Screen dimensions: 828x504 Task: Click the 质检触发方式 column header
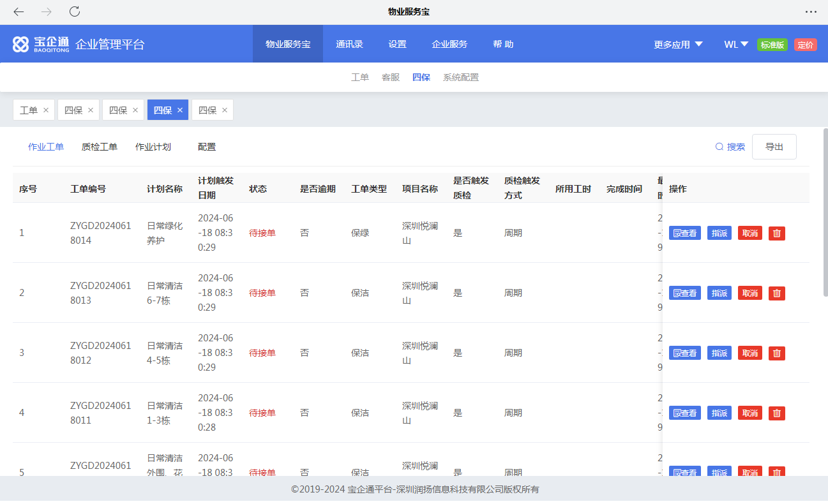point(522,188)
